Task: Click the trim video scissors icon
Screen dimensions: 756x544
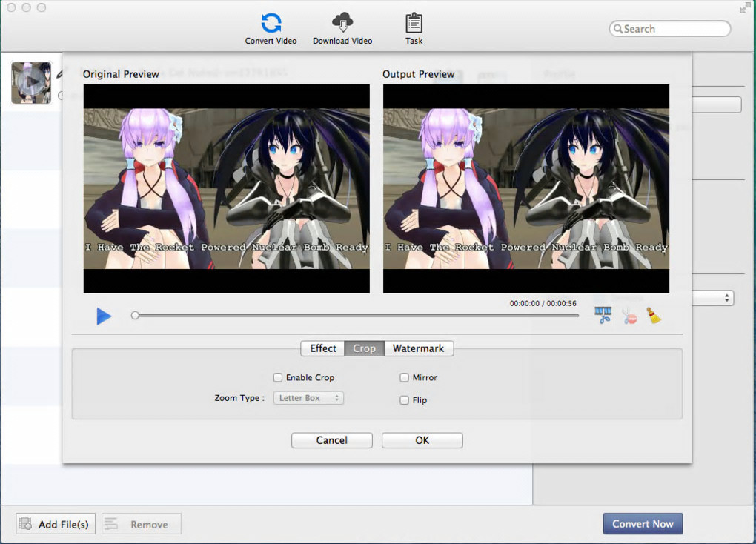Action: (x=603, y=315)
